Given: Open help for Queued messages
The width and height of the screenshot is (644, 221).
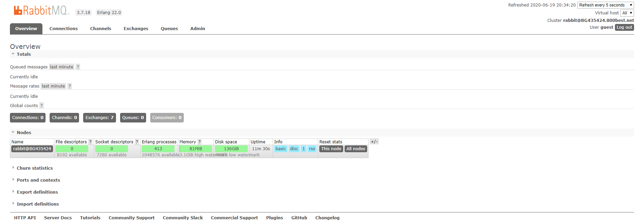Looking at the screenshot, I should click(x=78, y=67).
